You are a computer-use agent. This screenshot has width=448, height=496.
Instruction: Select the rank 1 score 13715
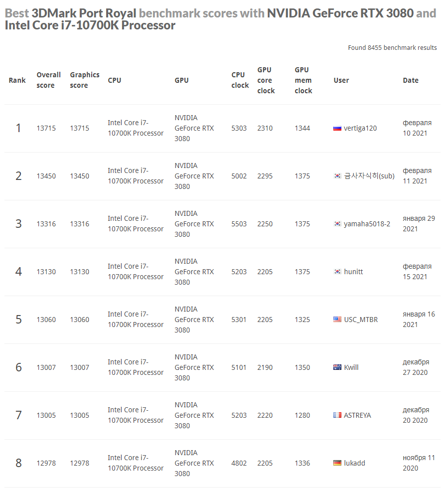coord(46,128)
